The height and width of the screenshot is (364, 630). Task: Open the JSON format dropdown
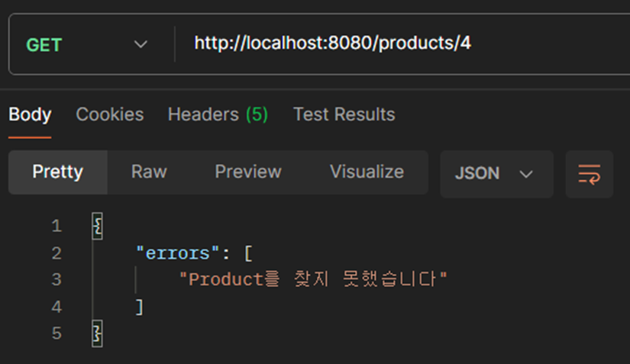pos(496,174)
